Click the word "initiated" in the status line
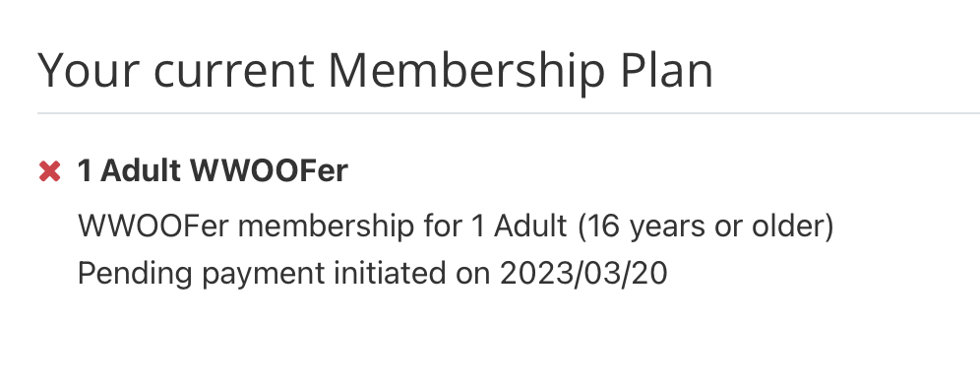980x390 pixels. point(390,273)
